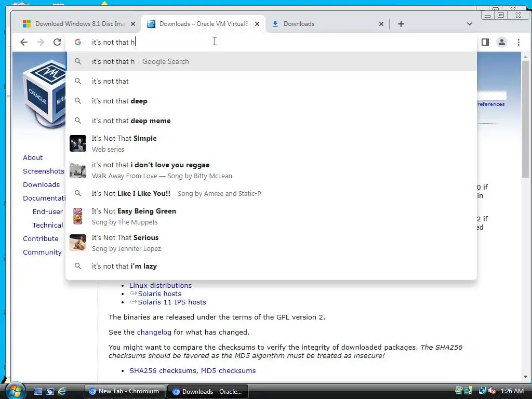Click the 1:26 AM taskbar clock
Viewport: 532px width, 399px height.
pos(512,391)
